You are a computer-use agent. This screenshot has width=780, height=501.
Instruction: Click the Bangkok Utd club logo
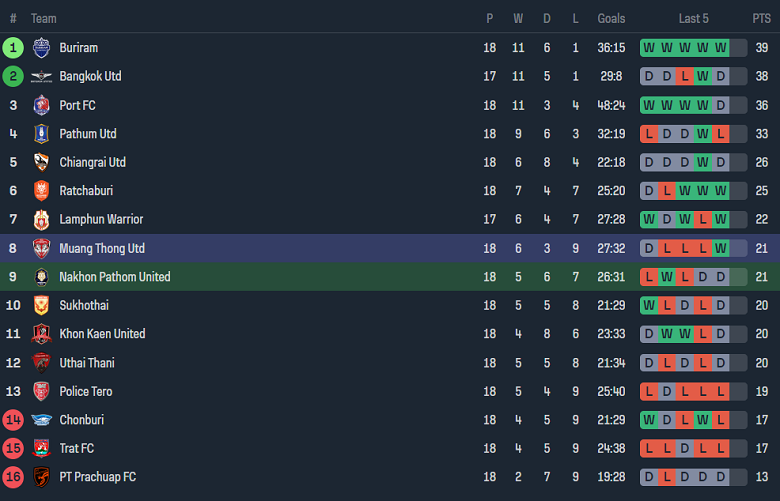coord(41,77)
